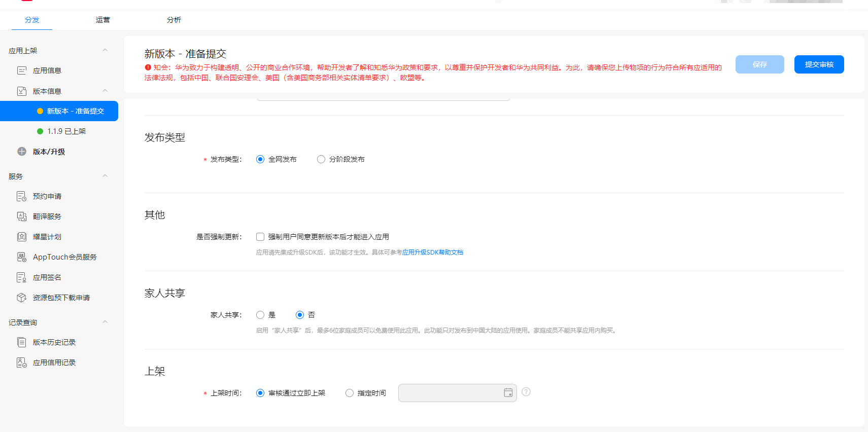Open 耀星计划 page

click(x=47, y=237)
